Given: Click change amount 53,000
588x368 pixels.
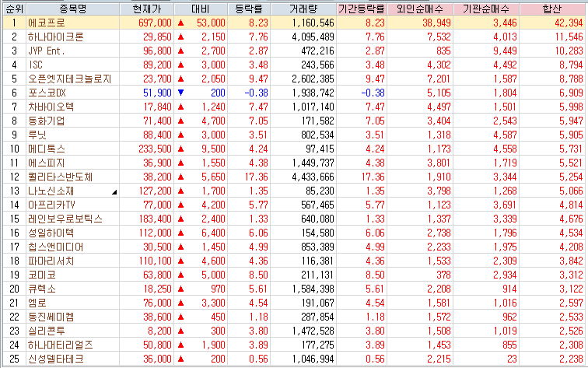Looking at the screenshot, I should click(x=211, y=23).
